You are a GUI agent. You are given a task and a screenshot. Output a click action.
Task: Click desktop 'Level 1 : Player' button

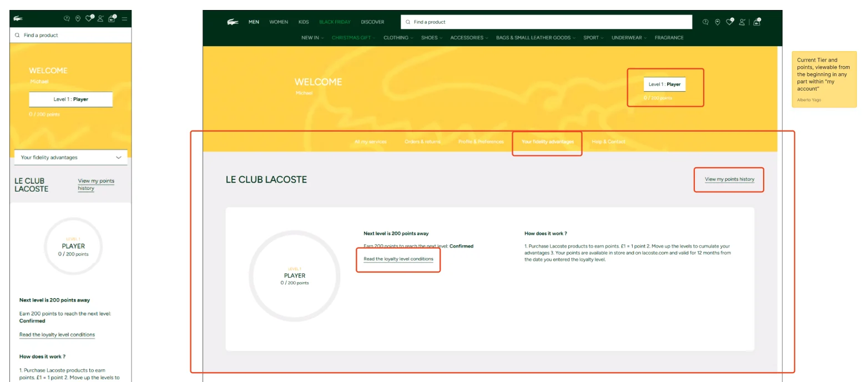664,84
